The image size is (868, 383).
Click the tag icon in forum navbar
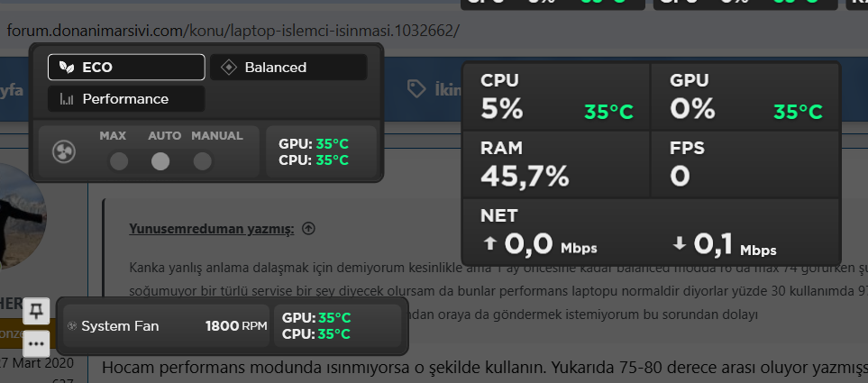416,88
